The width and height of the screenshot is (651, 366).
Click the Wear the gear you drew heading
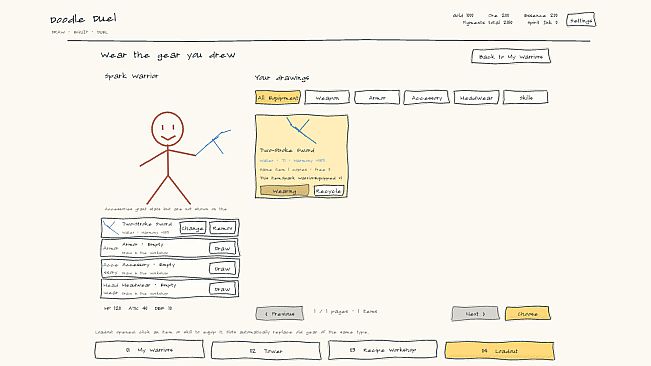click(x=168, y=55)
